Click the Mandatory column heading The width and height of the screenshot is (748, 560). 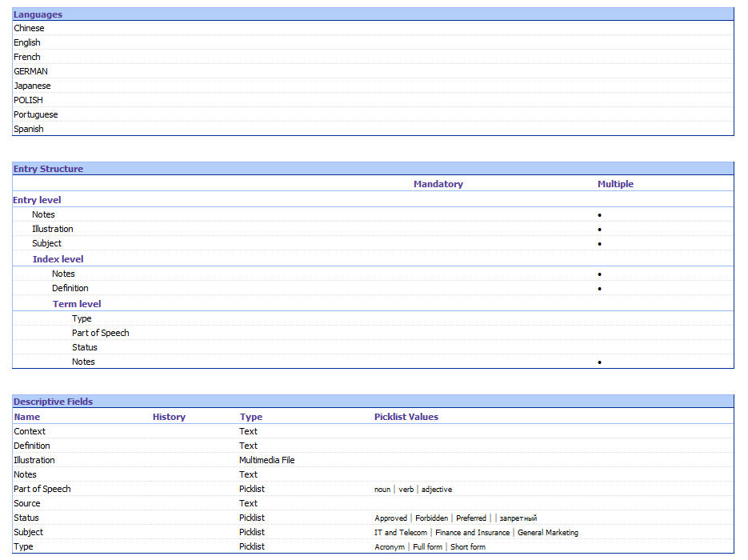pyautogui.click(x=438, y=184)
